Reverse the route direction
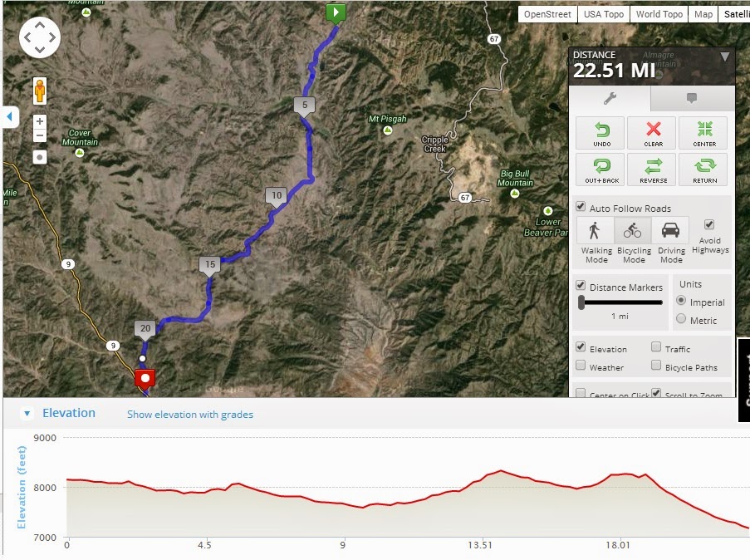This screenshot has height=560, width=750. point(653,169)
